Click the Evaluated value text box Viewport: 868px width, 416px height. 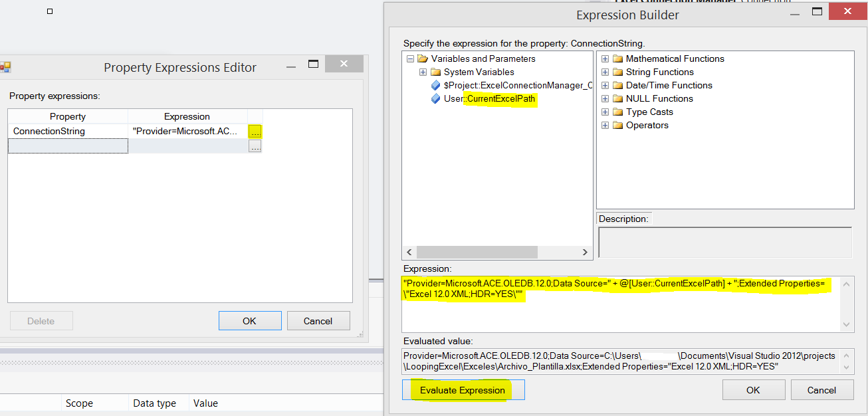pyautogui.click(x=621, y=362)
